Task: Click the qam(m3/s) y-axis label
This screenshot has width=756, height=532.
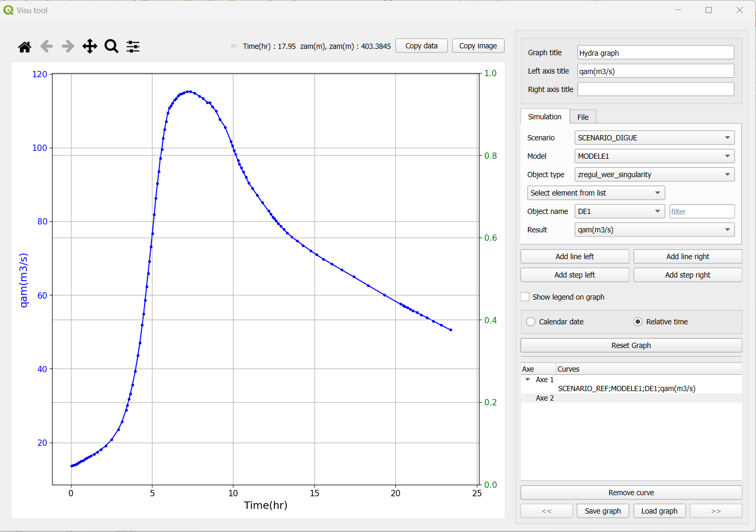Action: (24, 280)
